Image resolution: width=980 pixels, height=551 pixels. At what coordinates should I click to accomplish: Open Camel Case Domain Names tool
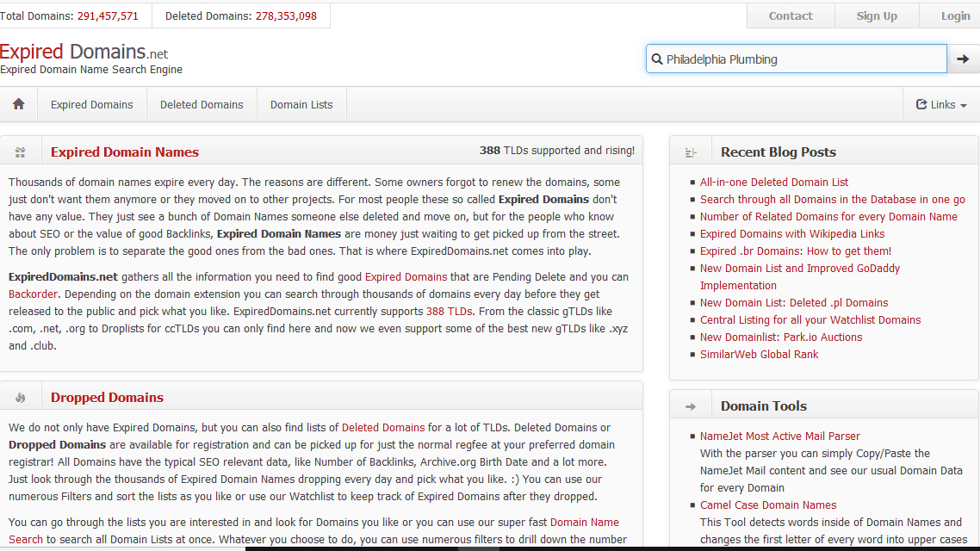tap(767, 505)
